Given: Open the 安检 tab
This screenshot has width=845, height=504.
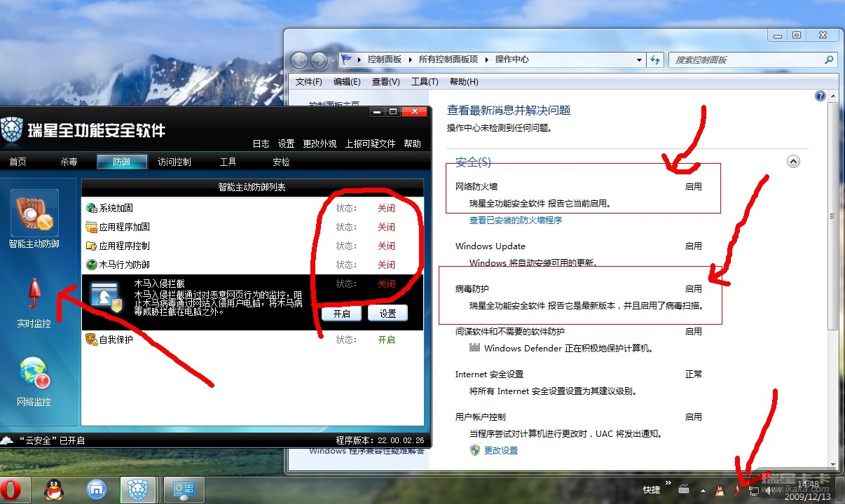Looking at the screenshot, I should point(281,162).
